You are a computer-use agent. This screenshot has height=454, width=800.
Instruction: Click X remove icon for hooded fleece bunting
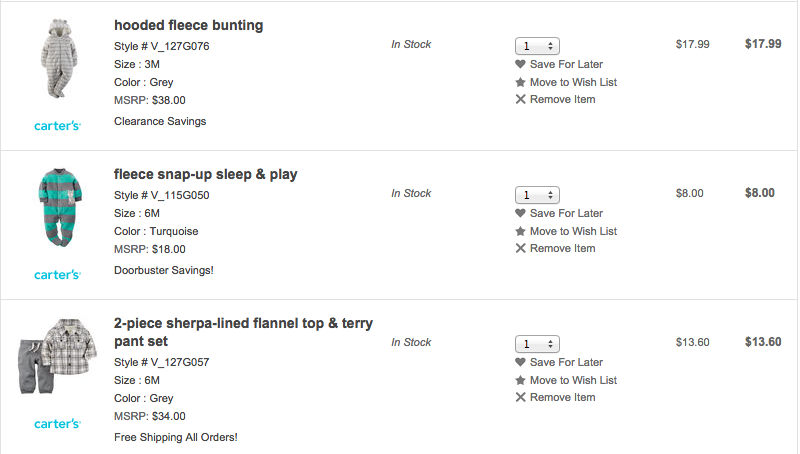pos(520,99)
